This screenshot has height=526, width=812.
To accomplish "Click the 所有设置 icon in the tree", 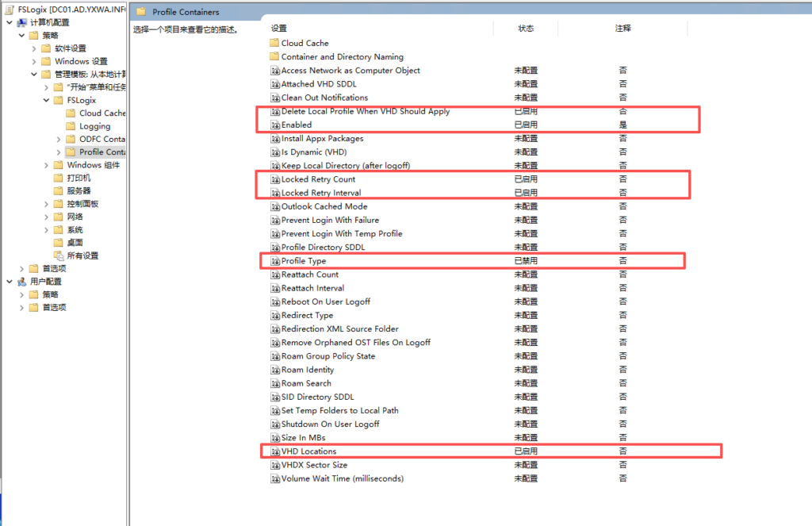I will (59, 255).
